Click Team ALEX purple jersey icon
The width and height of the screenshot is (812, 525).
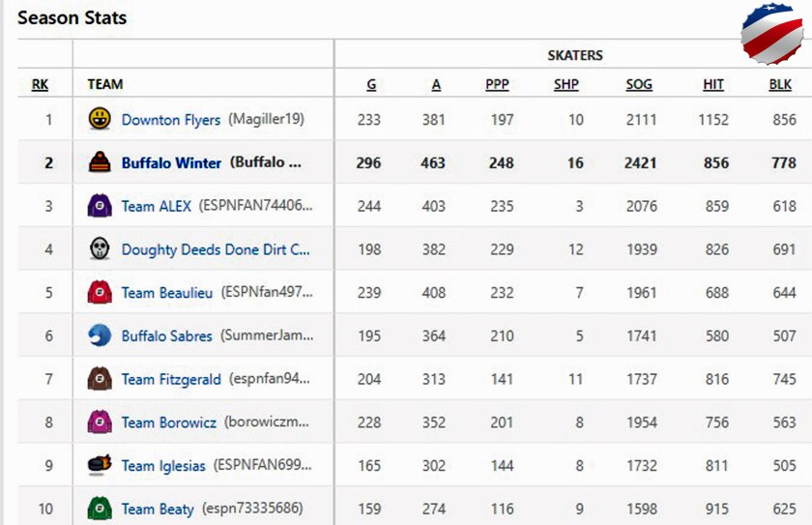click(99, 206)
